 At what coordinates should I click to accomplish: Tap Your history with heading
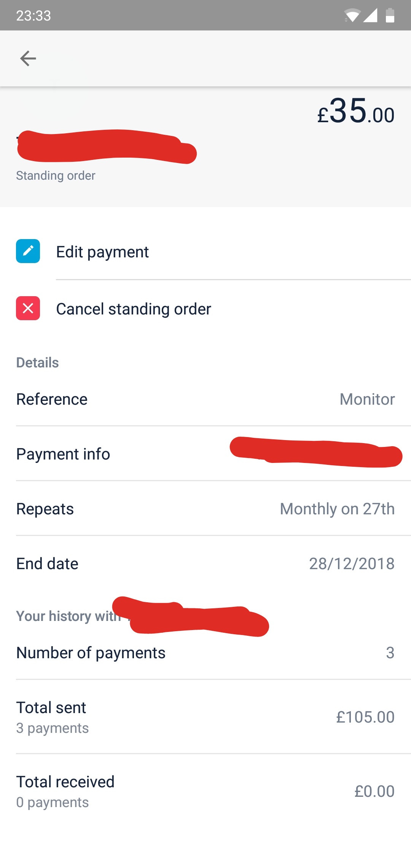[x=68, y=616]
